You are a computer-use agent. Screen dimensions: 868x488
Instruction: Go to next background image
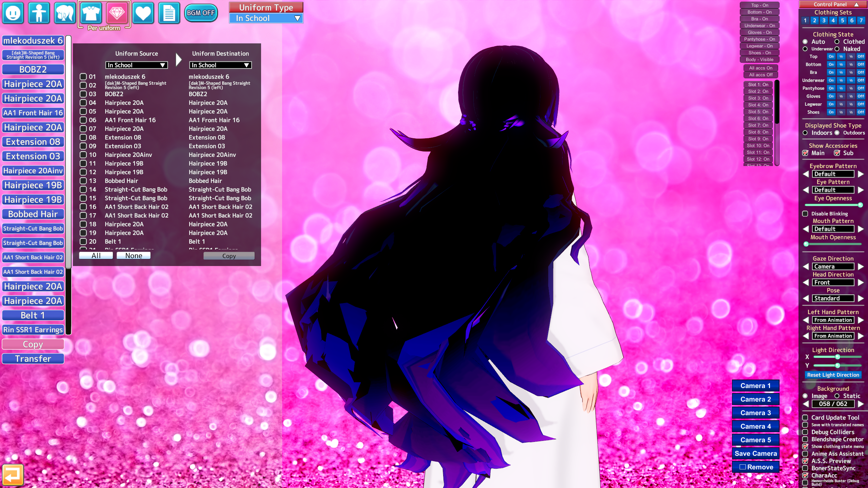[861, 404]
